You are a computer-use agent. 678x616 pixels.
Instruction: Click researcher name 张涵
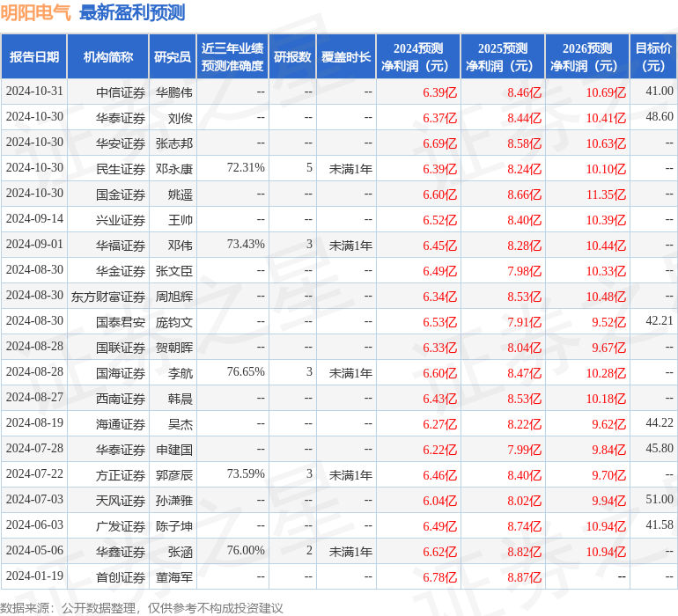tap(181, 552)
